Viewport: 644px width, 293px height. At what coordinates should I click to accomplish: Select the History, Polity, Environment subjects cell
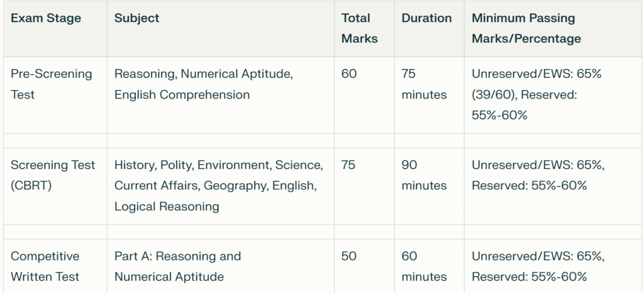click(x=221, y=186)
